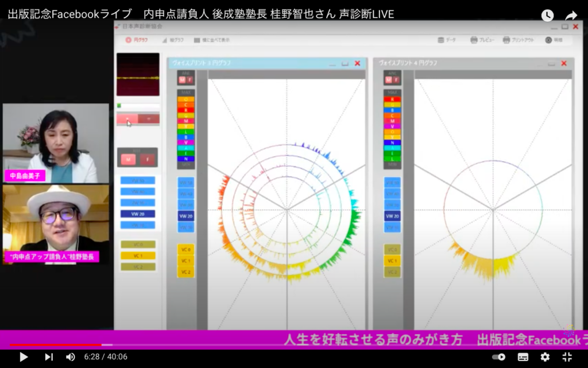Click the Voiceprint 3 title bar
The height and width of the screenshot is (368, 588).
point(267,63)
